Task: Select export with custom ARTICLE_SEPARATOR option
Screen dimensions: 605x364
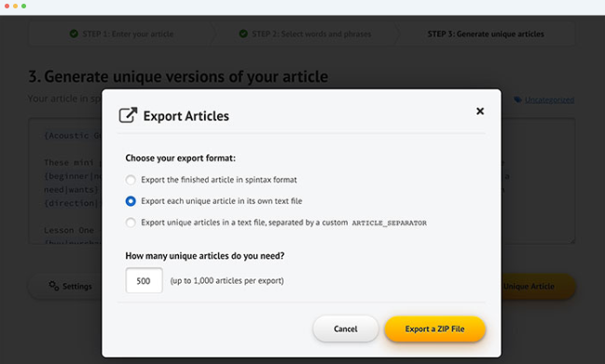Action: pos(131,222)
